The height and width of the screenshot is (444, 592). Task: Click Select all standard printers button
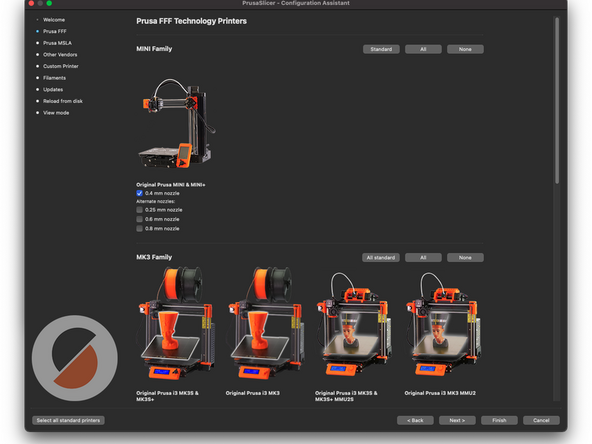(68, 420)
